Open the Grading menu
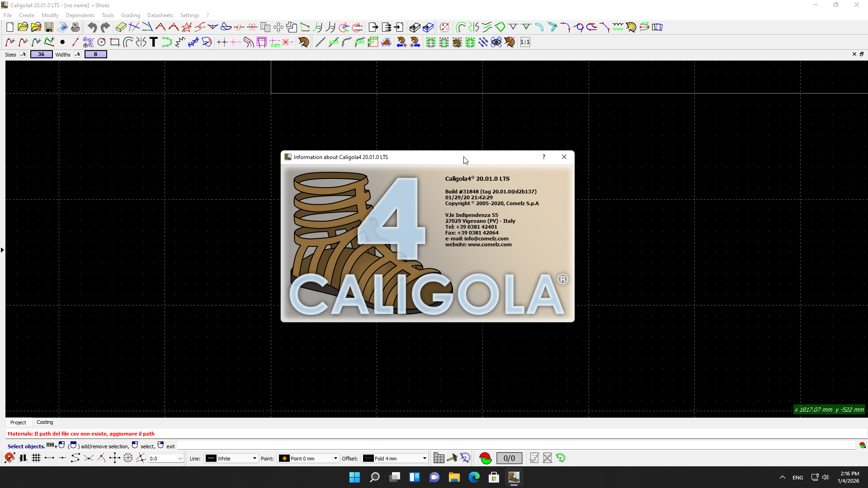The image size is (868, 488). pyautogui.click(x=130, y=15)
